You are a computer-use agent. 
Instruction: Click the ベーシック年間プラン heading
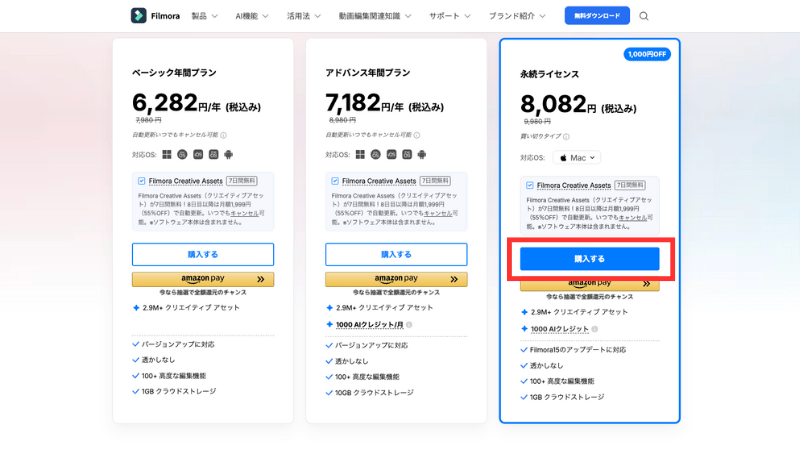(x=174, y=73)
